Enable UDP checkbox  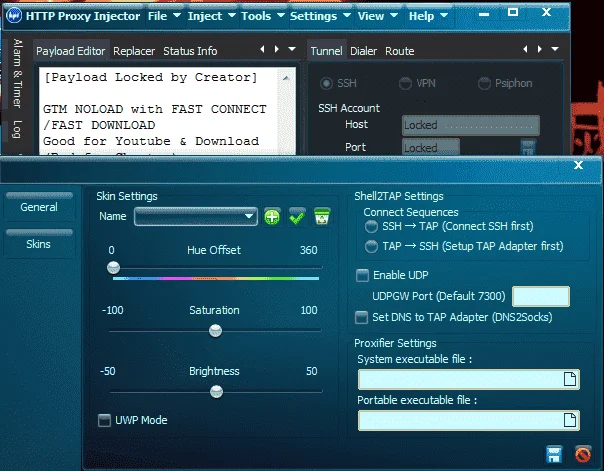click(x=362, y=275)
